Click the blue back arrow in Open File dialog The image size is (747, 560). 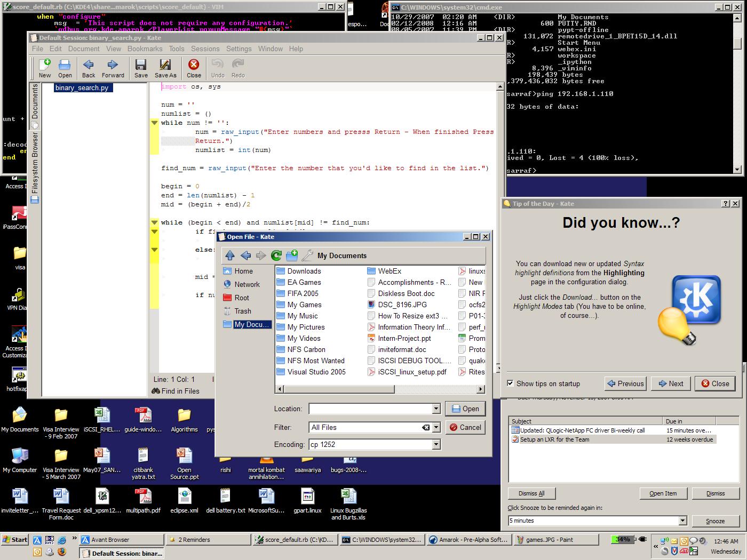(245, 255)
